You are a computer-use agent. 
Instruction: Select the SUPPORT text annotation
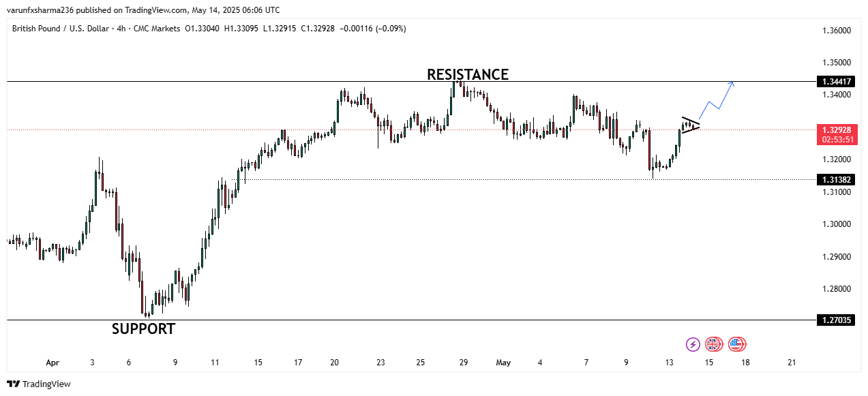(x=143, y=329)
